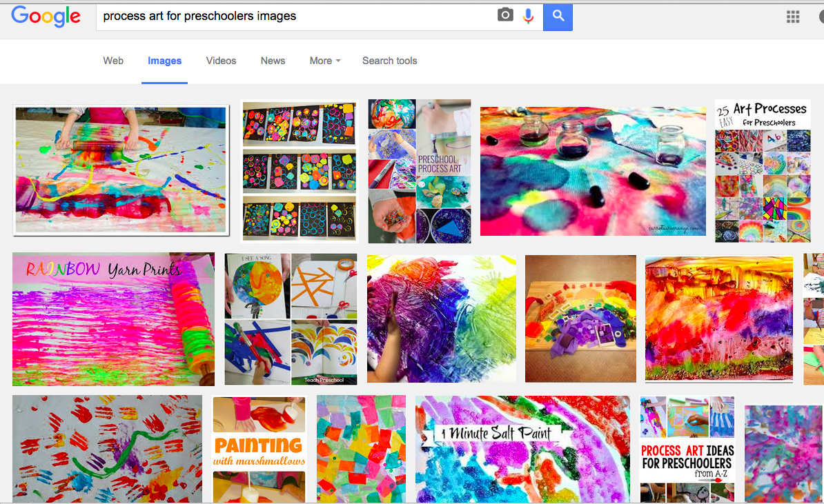Click the Google logo
Viewport: 824px width, 504px height.
(46, 17)
